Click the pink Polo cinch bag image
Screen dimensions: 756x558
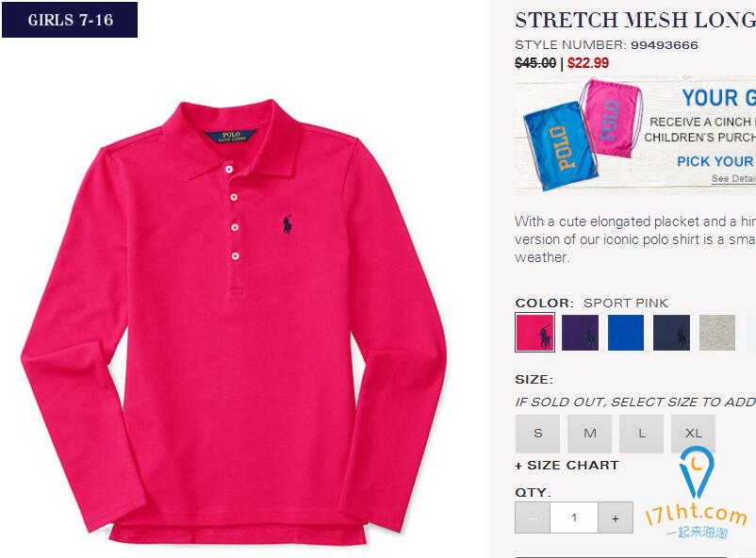pos(611,119)
